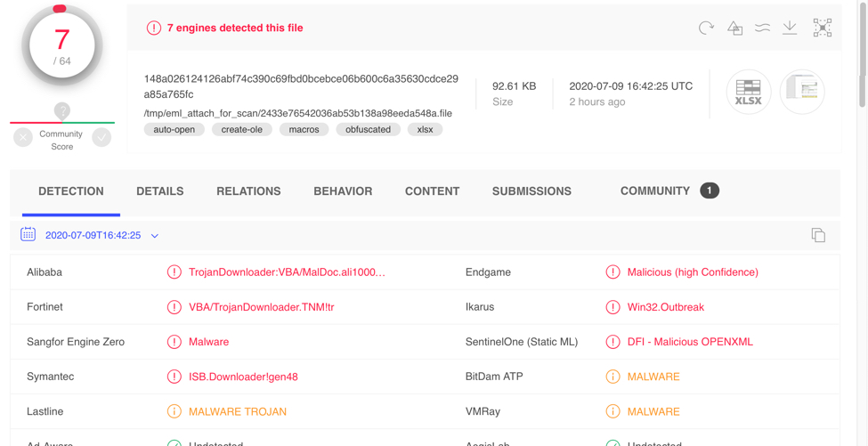
Task: Copy detections with the copy icon
Action: [818, 235]
